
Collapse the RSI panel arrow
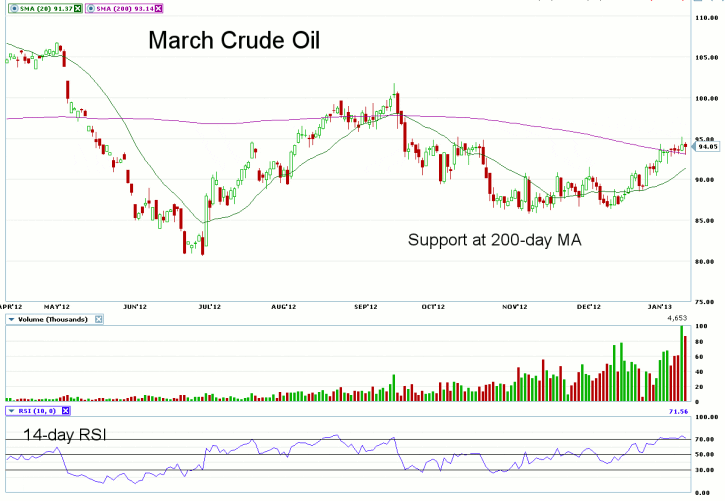pos(10,410)
